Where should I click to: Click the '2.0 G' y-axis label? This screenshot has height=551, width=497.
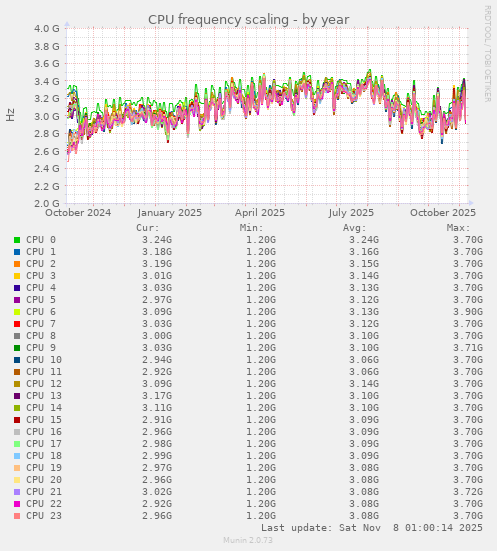pyautogui.click(x=47, y=203)
